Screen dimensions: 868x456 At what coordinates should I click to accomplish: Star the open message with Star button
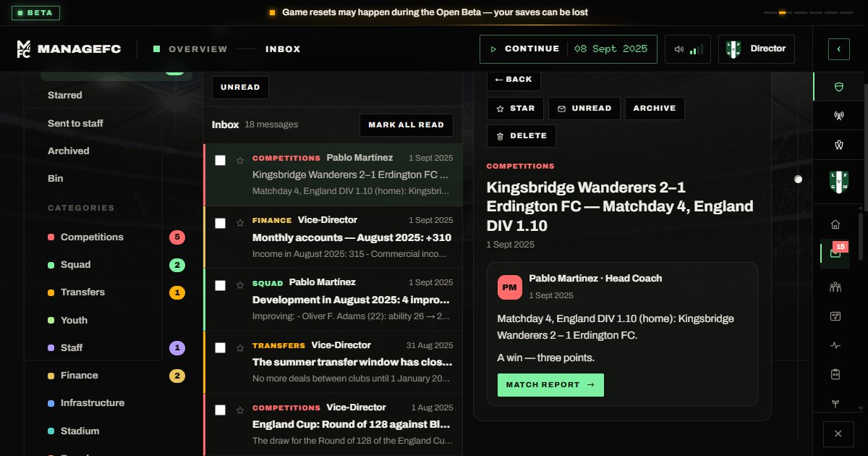pyautogui.click(x=516, y=109)
